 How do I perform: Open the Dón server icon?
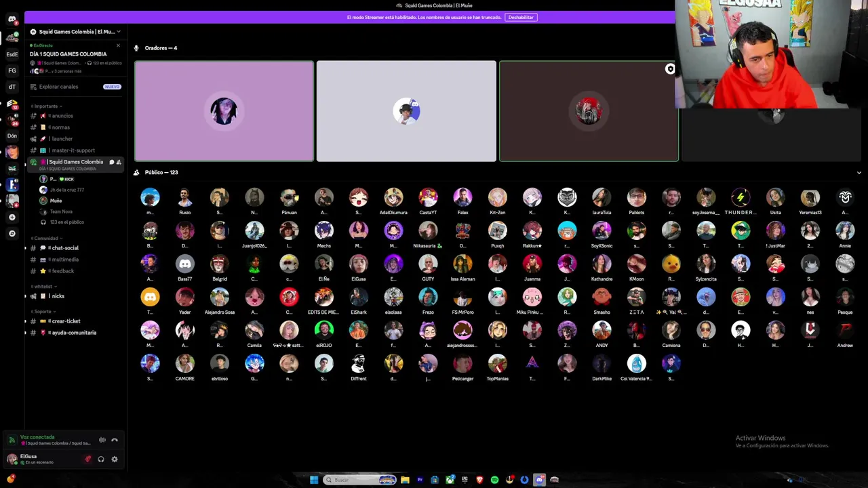click(x=12, y=136)
